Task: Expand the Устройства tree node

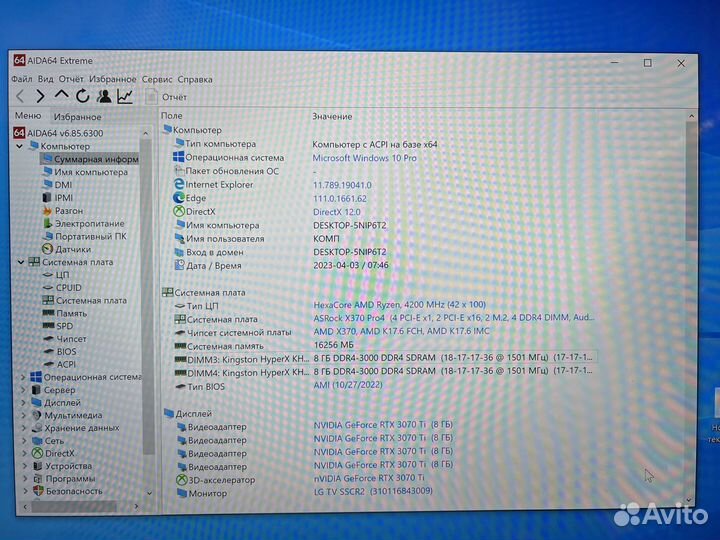Action: click(25, 466)
